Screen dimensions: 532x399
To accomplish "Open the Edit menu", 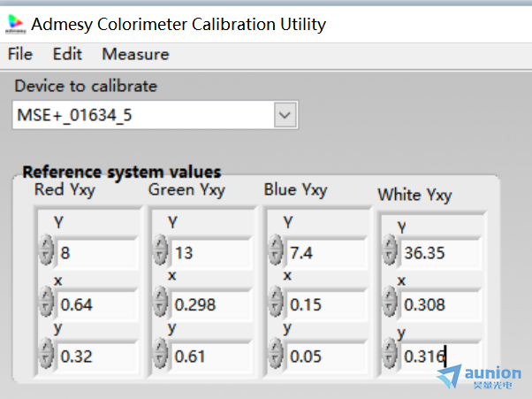I will (x=67, y=54).
